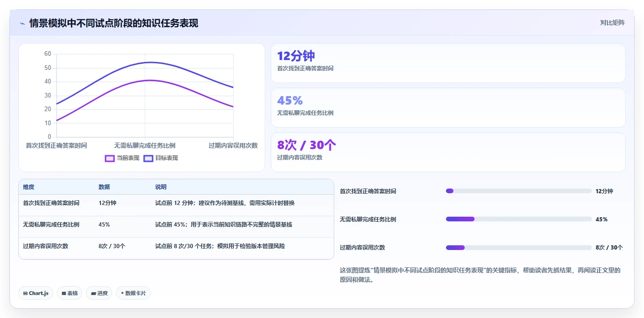
Task: Click progress row label 无需私聊完成任务比例
Action: (368, 220)
